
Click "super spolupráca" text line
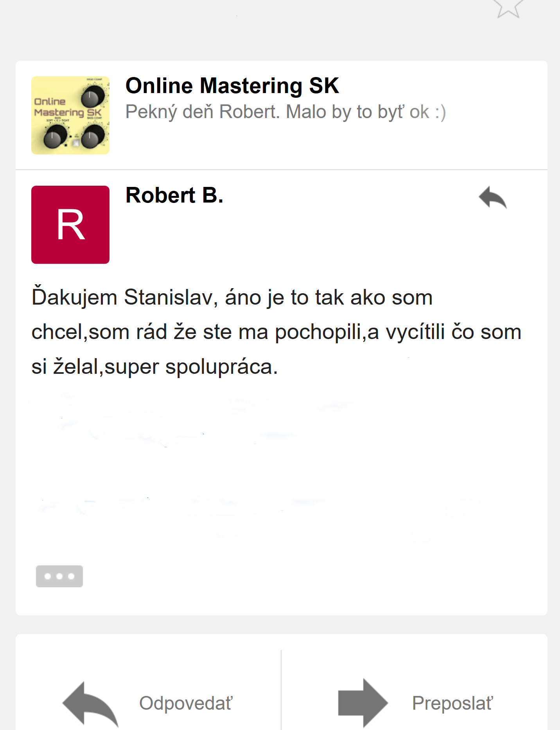191,367
